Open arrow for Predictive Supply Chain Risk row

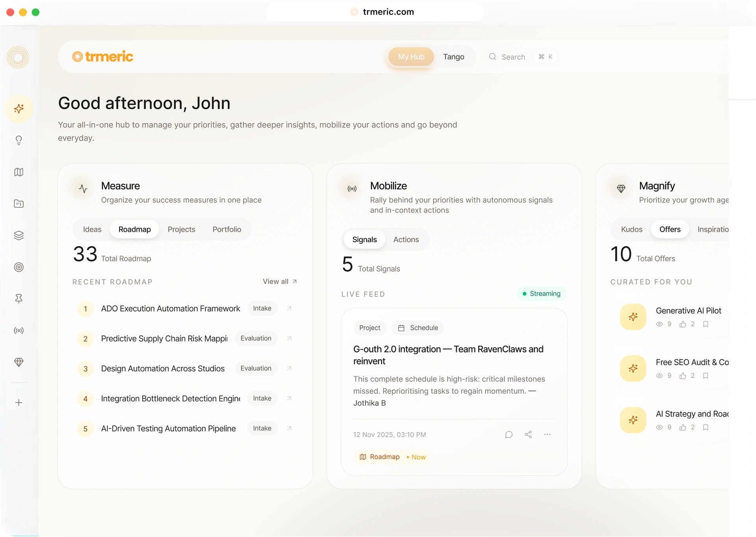[289, 338]
